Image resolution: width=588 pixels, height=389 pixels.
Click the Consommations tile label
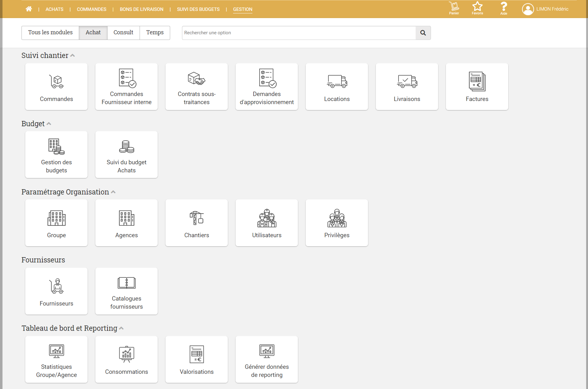click(127, 372)
